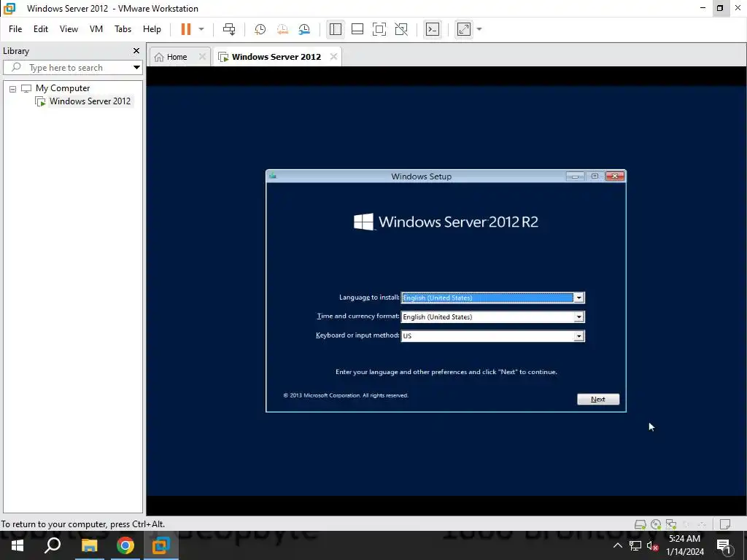Click Next in Windows Setup

pyautogui.click(x=598, y=399)
